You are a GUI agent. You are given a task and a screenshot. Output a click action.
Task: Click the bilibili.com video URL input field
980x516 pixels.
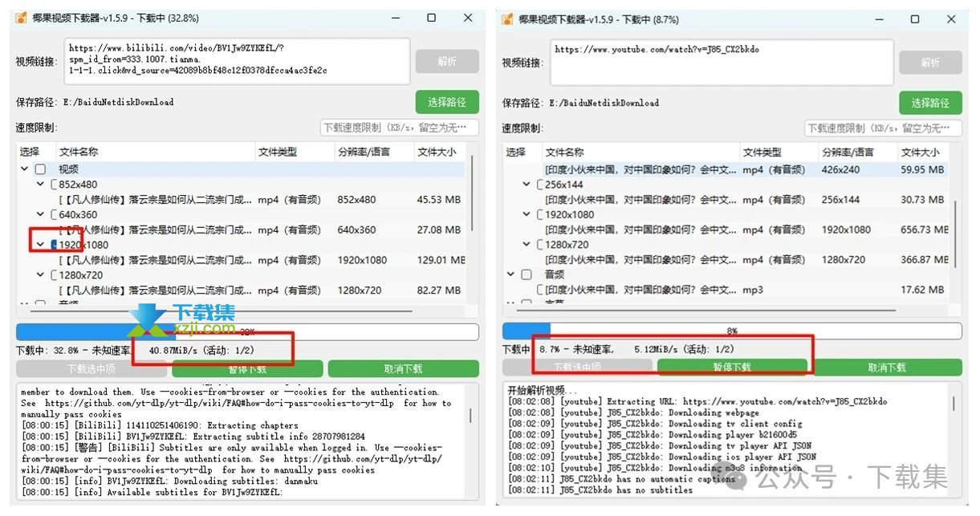click(237, 61)
